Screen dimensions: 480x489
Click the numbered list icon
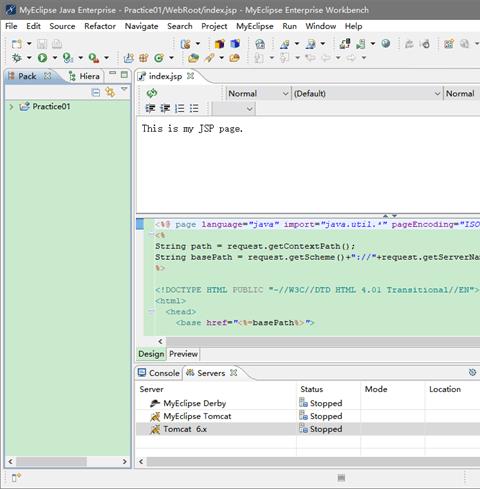[x=179, y=108]
